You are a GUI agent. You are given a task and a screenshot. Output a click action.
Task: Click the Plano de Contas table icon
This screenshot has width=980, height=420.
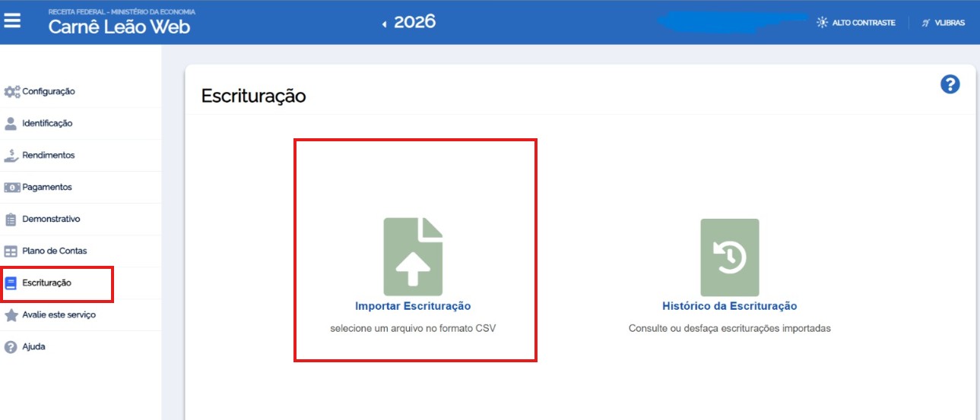(11, 251)
